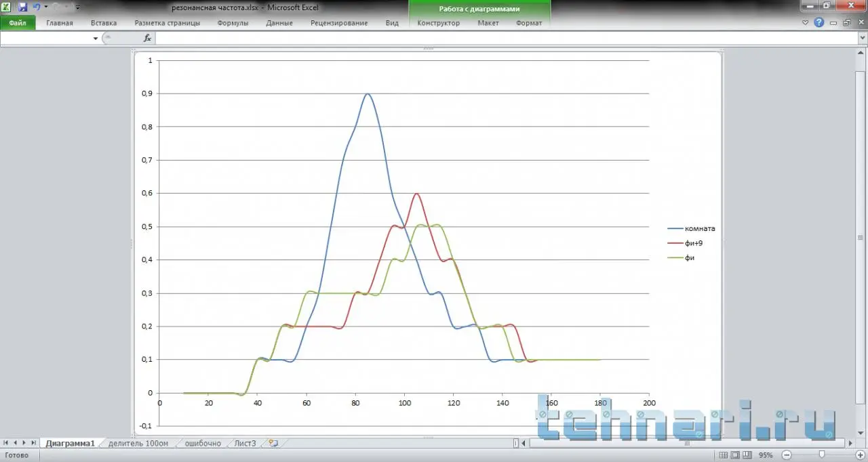This screenshot has height=462, width=868.
Task: Go to last sheet with navigation arrow
Action: coord(35,443)
